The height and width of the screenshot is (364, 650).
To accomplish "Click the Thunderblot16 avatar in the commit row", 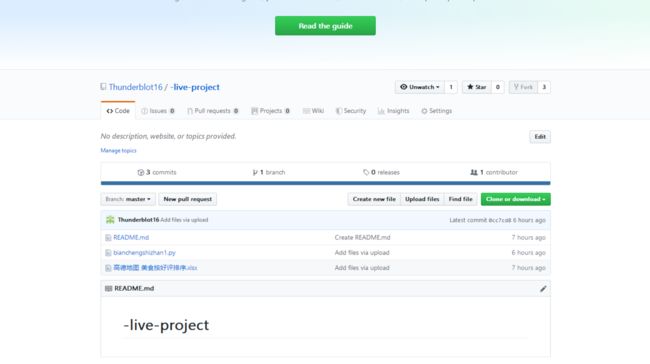I will [110, 220].
